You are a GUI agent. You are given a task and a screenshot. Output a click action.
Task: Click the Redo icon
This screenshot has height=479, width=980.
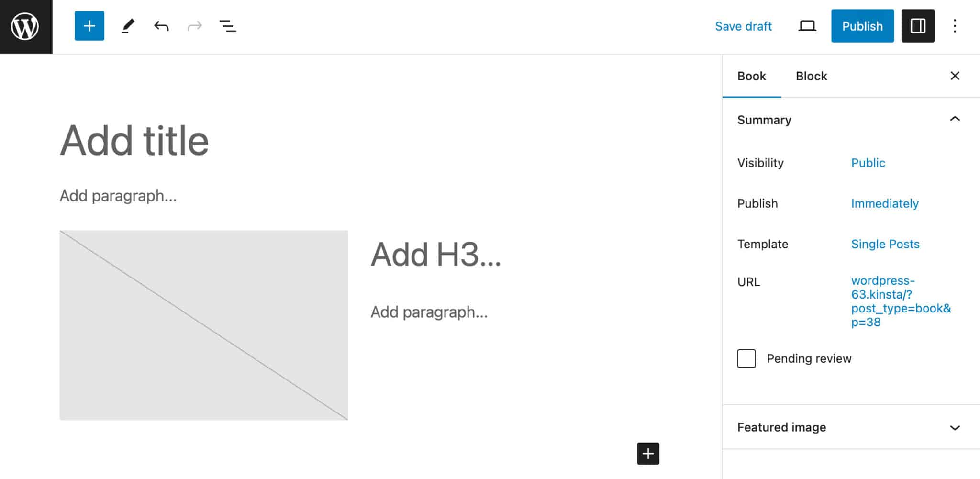pos(194,26)
